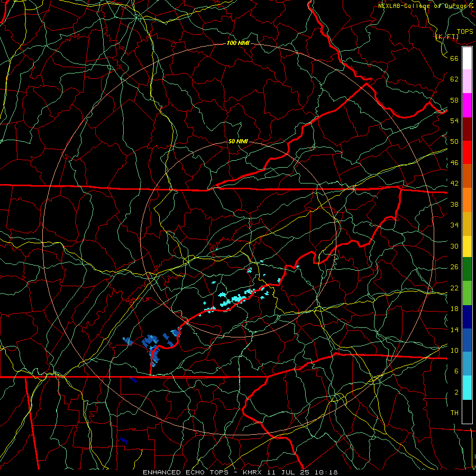Click the legend value 62
Viewport: 476px width, 476px height.
pyautogui.click(x=454, y=79)
